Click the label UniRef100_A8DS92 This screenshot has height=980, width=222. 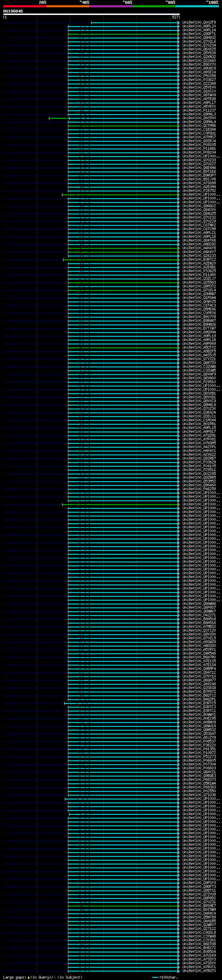pos(199,244)
